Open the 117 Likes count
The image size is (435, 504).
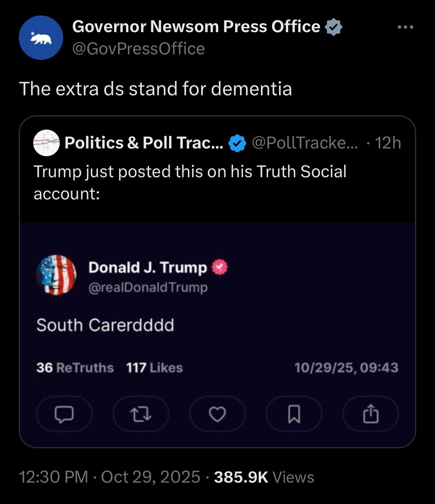pyautogui.click(x=154, y=368)
